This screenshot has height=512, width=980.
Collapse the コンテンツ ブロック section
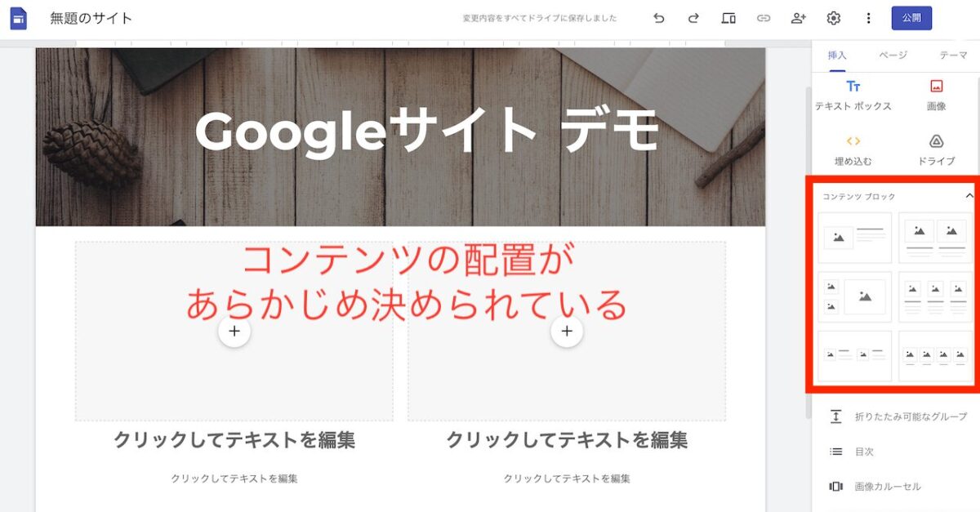point(969,196)
